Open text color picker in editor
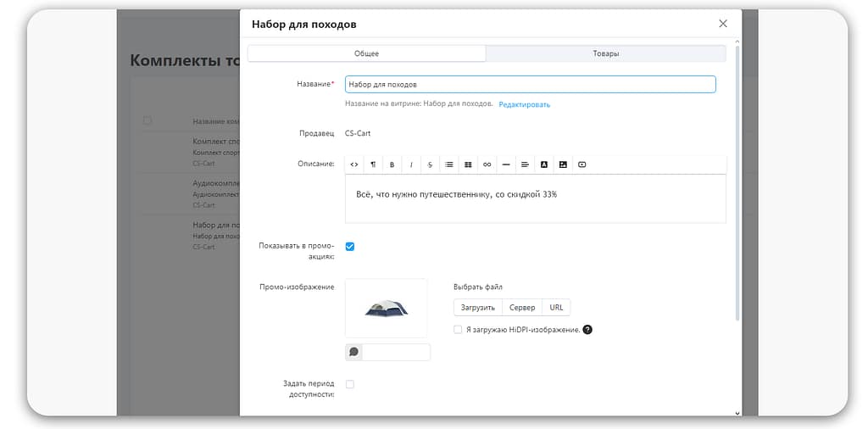This screenshot has height=429, width=868. (x=544, y=164)
